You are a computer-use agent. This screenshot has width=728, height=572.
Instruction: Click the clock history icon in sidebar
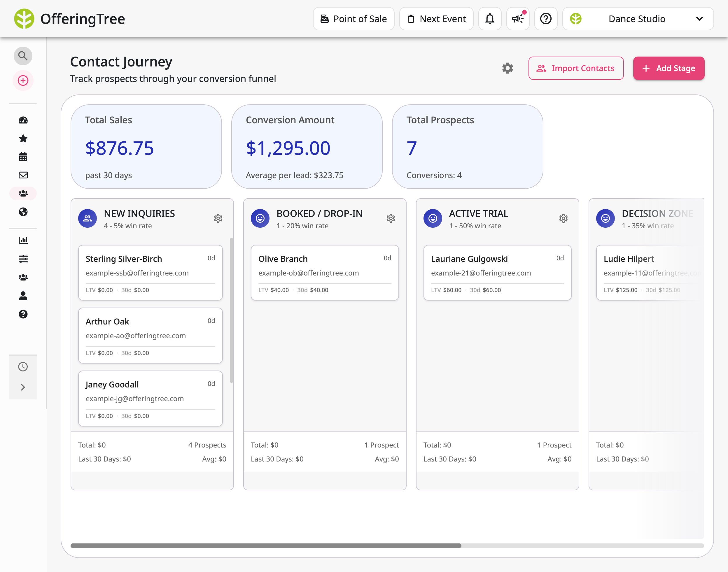tap(23, 367)
